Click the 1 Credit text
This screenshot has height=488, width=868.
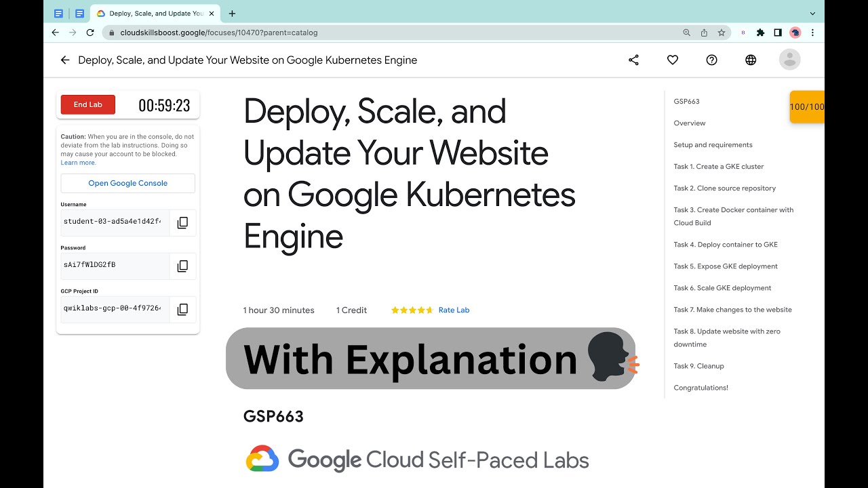click(x=351, y=310)
